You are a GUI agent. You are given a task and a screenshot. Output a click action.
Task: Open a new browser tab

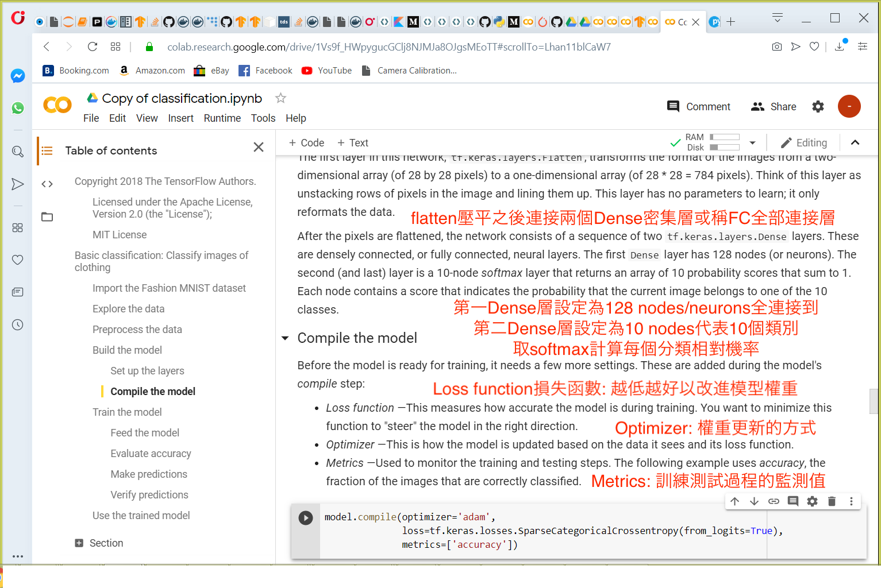coord(731,21)
